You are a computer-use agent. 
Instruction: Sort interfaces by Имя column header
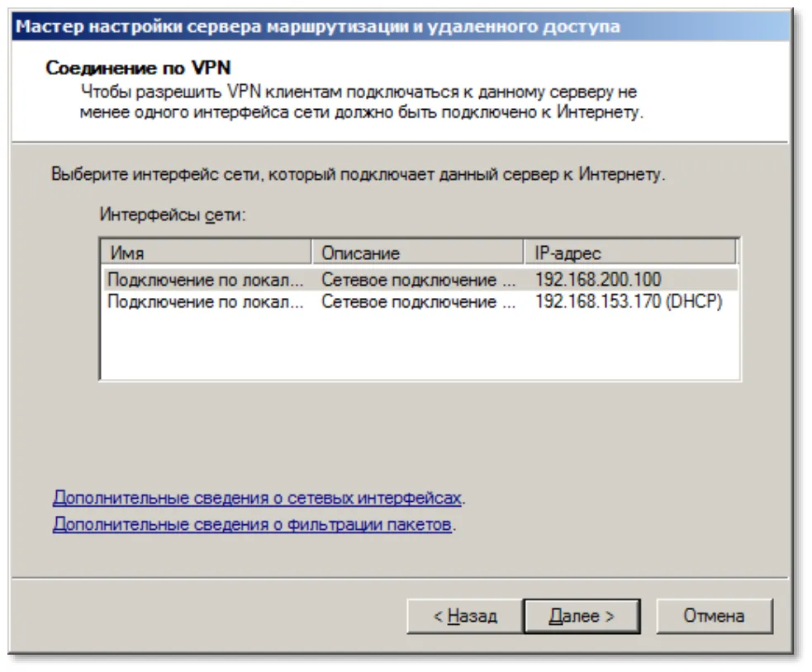[207, 253]
